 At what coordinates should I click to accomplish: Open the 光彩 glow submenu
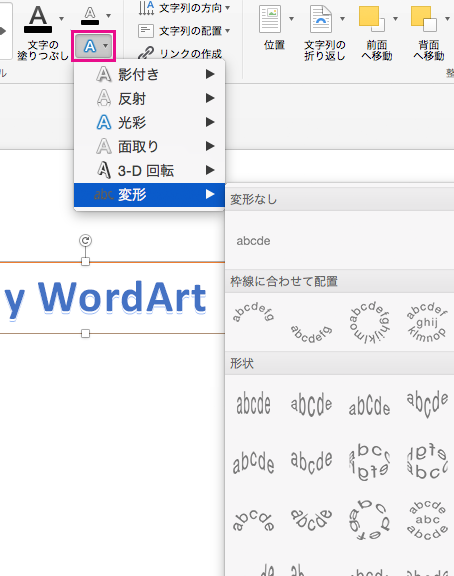coord(149,122)
